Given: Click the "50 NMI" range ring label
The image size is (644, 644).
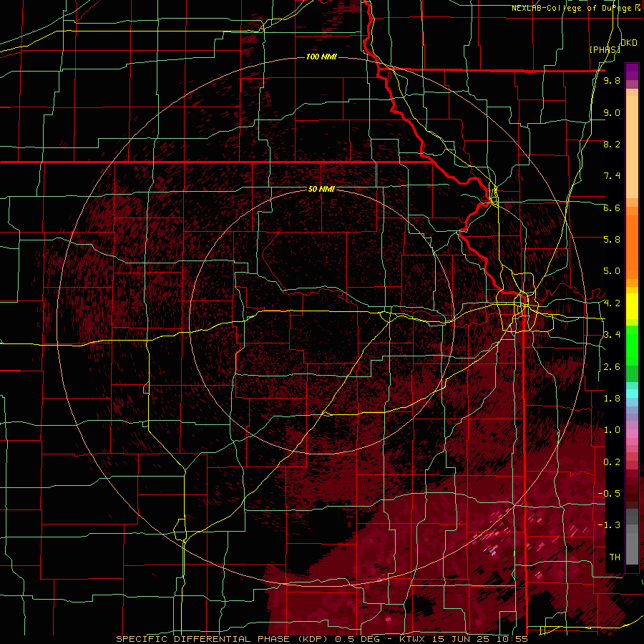Looking at the screenshot, I should [321, 189].
